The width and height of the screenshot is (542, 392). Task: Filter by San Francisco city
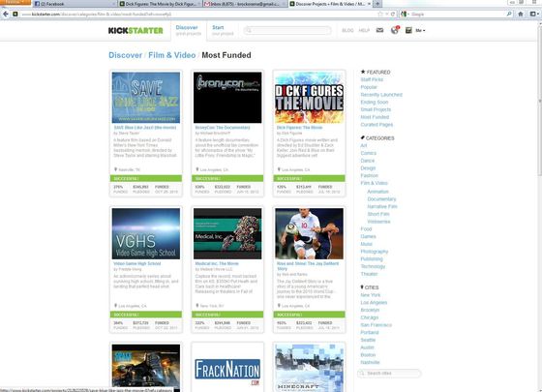pyautogui.click(x=376, y=325)
